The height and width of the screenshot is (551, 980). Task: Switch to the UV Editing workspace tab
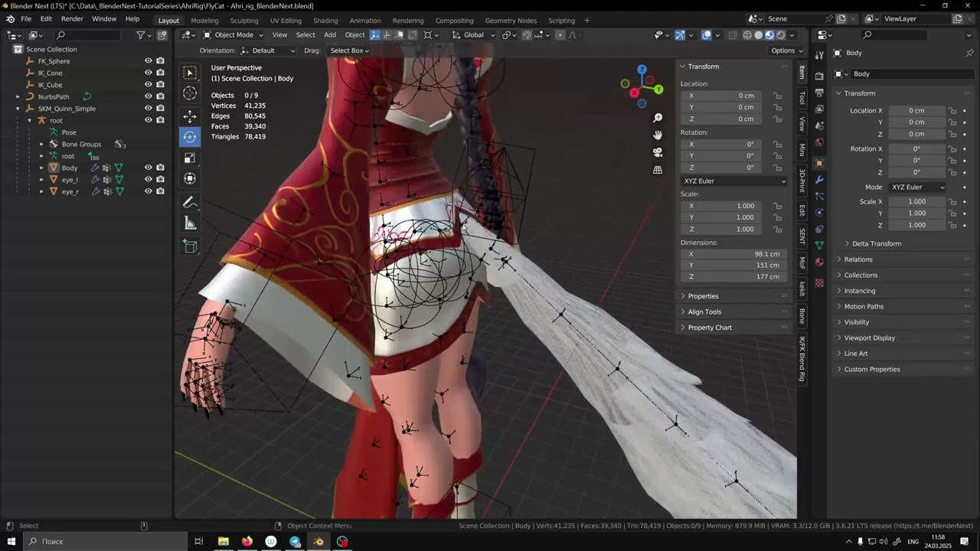pyautogui.click(x=286, y=21)
